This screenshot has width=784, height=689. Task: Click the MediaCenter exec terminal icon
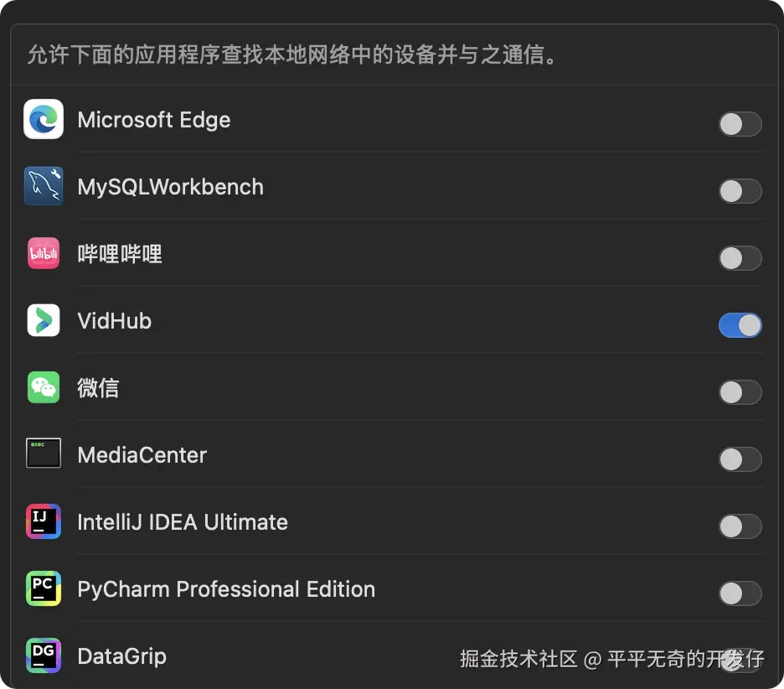coord(44,454)
